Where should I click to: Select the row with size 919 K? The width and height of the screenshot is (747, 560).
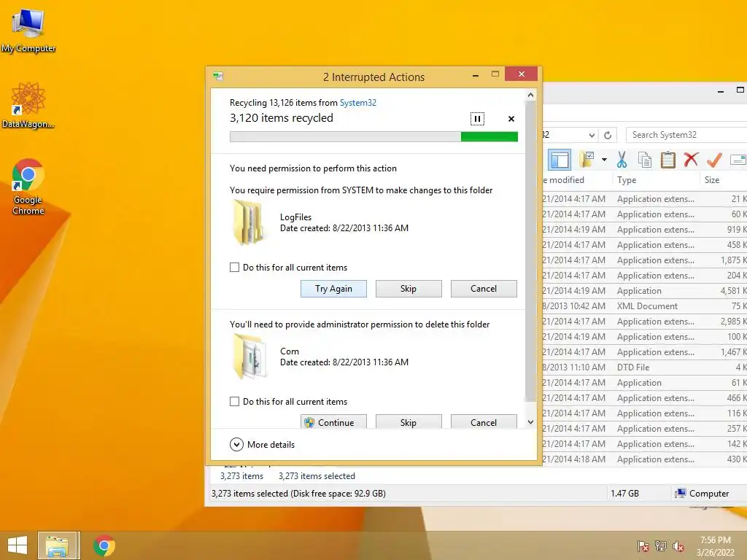[x=645, y=230]
